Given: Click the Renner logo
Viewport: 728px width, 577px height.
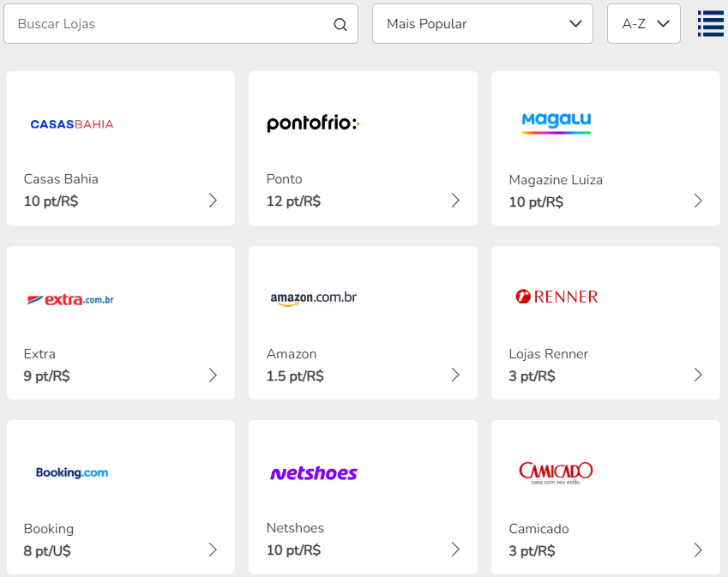Looking at the screenshot, I should (557, 297).
